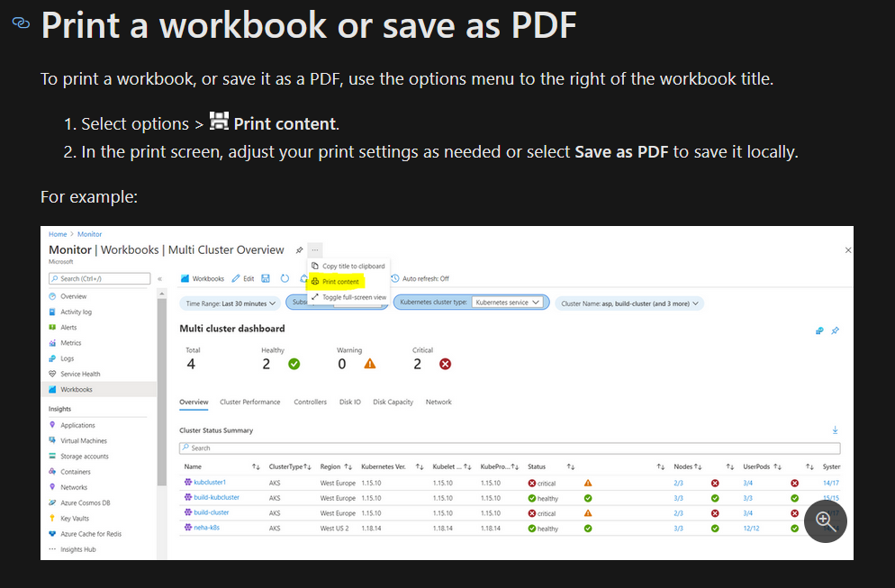Switch to the Disk Capacity tab
This screenshot has width=895, height=588.
(393, 402)
